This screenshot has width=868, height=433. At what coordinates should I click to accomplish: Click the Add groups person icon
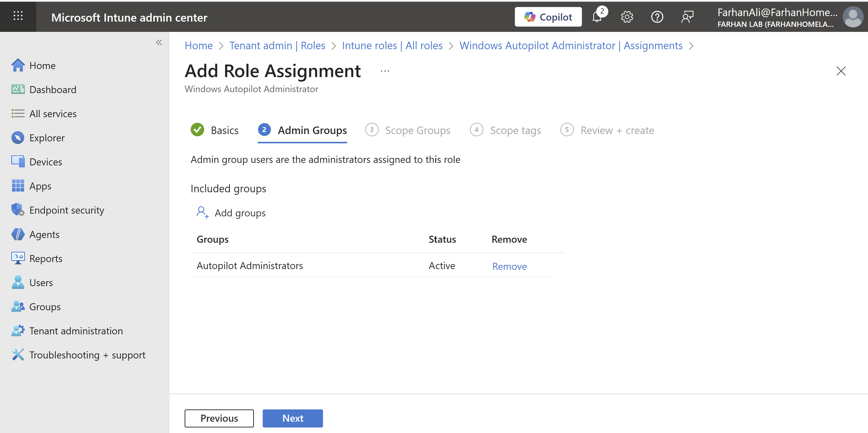click(202, 212)
